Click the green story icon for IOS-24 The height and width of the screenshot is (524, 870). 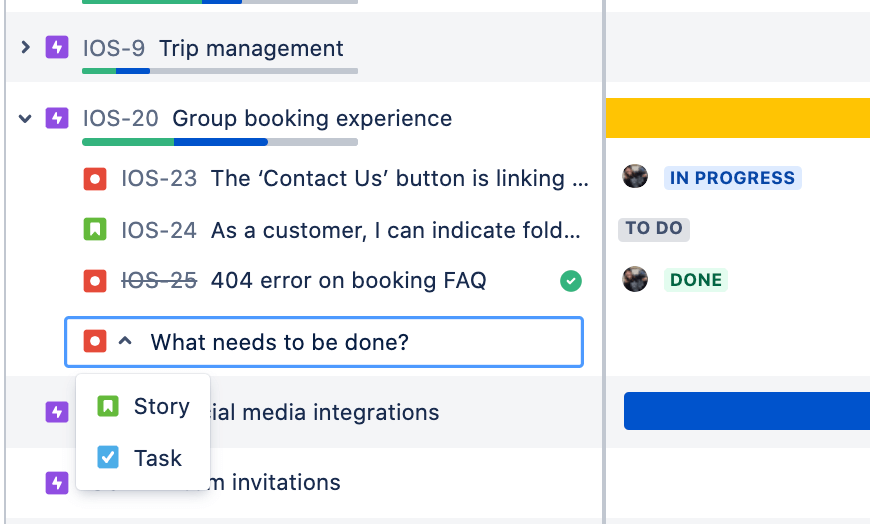(94, 230)
